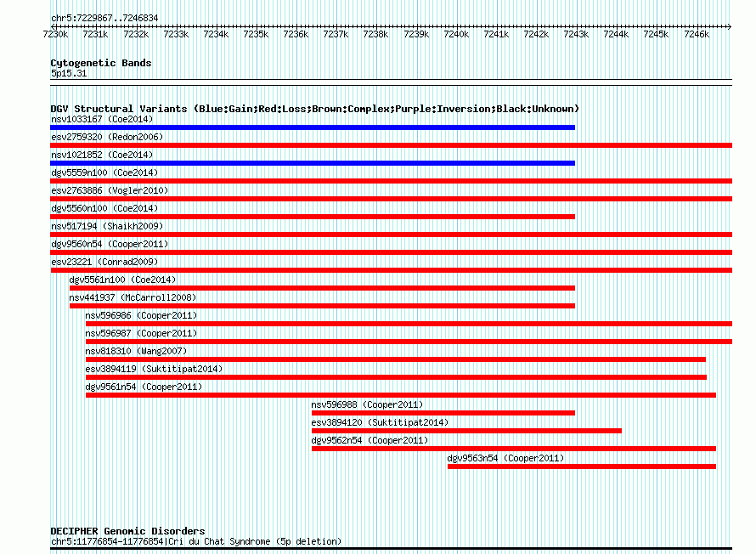Image resolution: width=756 pixels, height=554 pixels.
Task: Click the nsv441937 (McCarroll2008) label
Action: click(x=133, y=297)
